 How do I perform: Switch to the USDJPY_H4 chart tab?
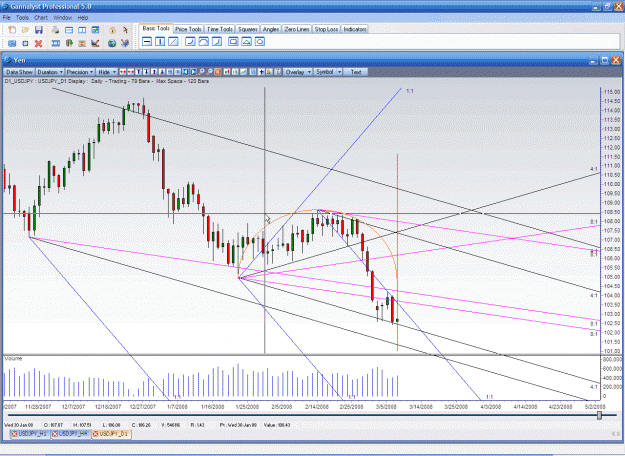[73, 434]
